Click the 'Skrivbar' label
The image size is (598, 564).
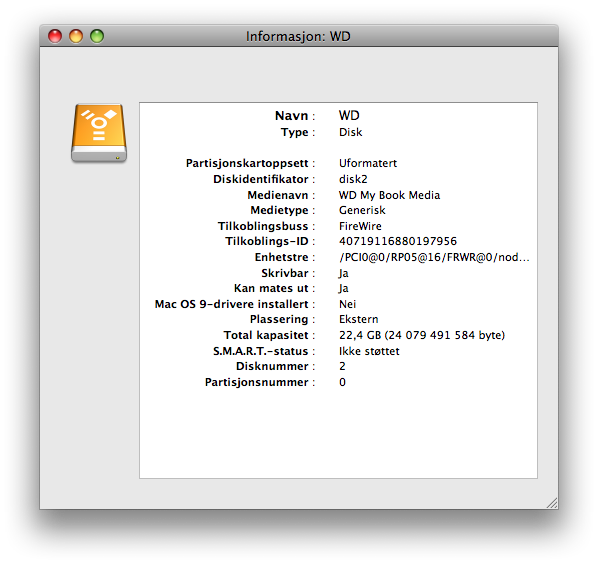(285, 273)
